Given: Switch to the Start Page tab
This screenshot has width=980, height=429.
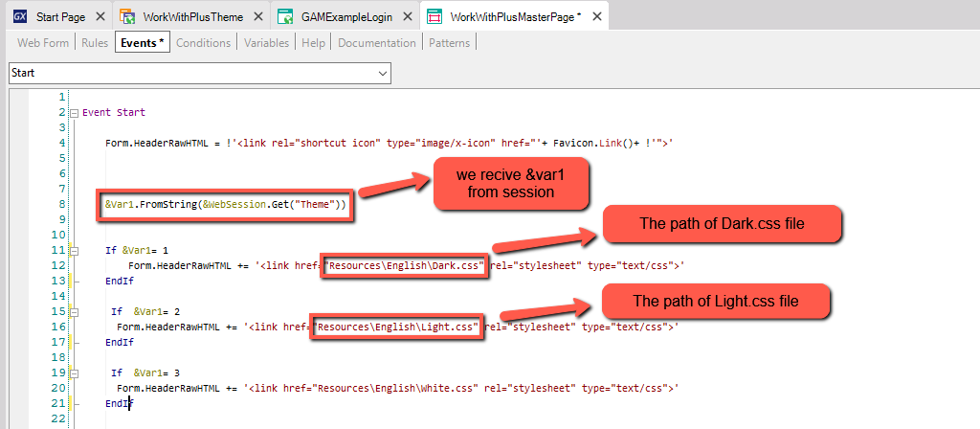Looking at the screenshot, I should (x=60, y=17).
